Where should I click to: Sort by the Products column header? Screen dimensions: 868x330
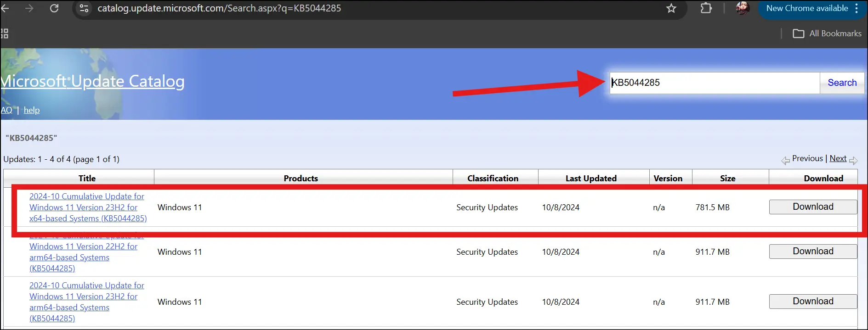(x=301, y=179)
